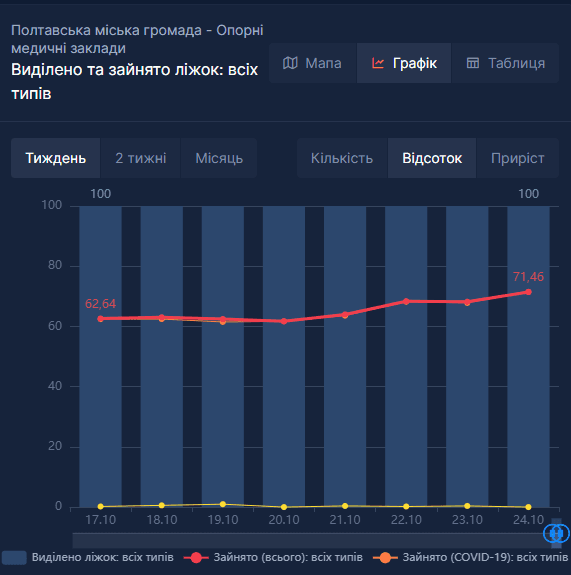Show values as Кількість
This screenshot has height=575, width=571.
click(342, 158)
